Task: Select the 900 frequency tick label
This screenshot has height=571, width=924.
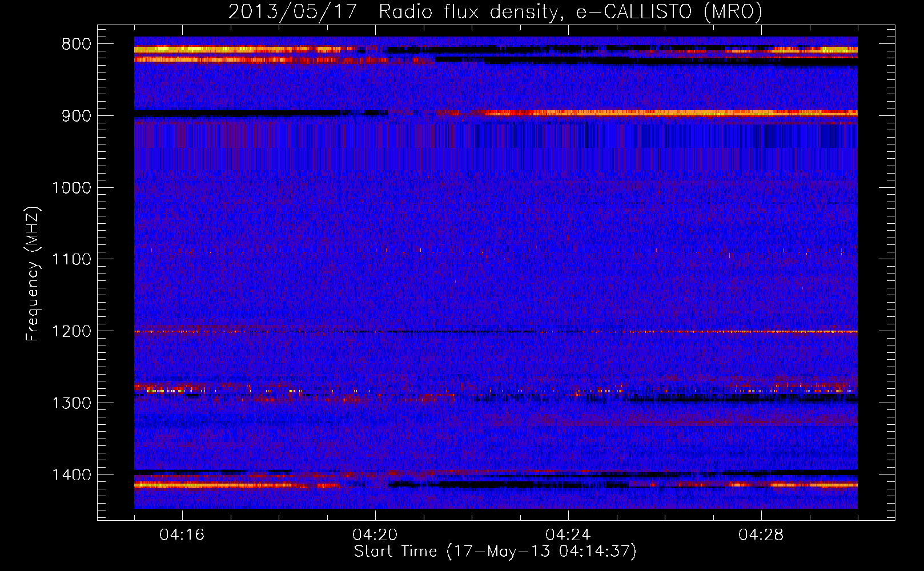Action: click(x=77, y=116)
